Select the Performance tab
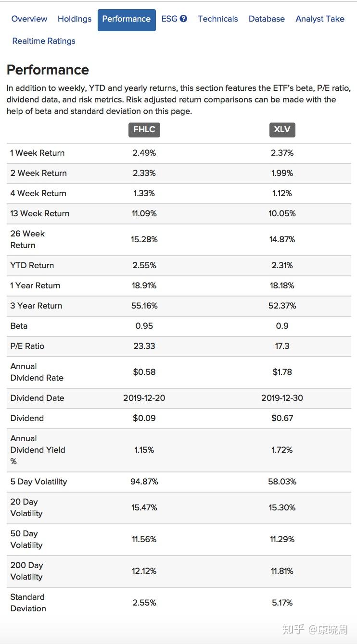This screenshot has width=357, height=644. coord(127,19)
